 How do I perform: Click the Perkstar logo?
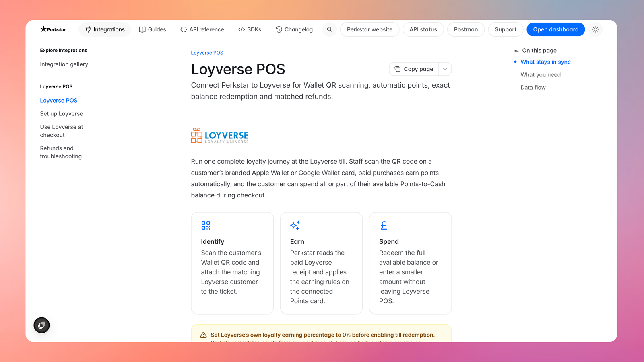pyautogui.click(x=53, y=29)
